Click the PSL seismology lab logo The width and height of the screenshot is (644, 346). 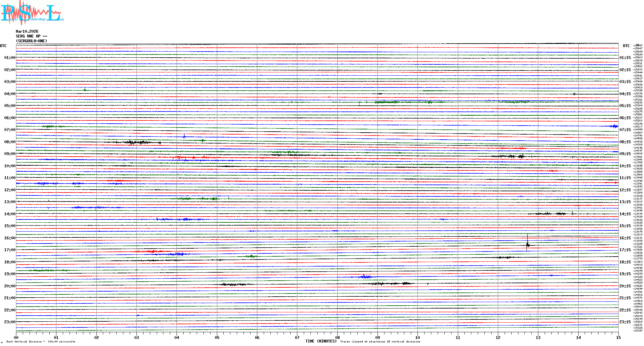[32, 13]
